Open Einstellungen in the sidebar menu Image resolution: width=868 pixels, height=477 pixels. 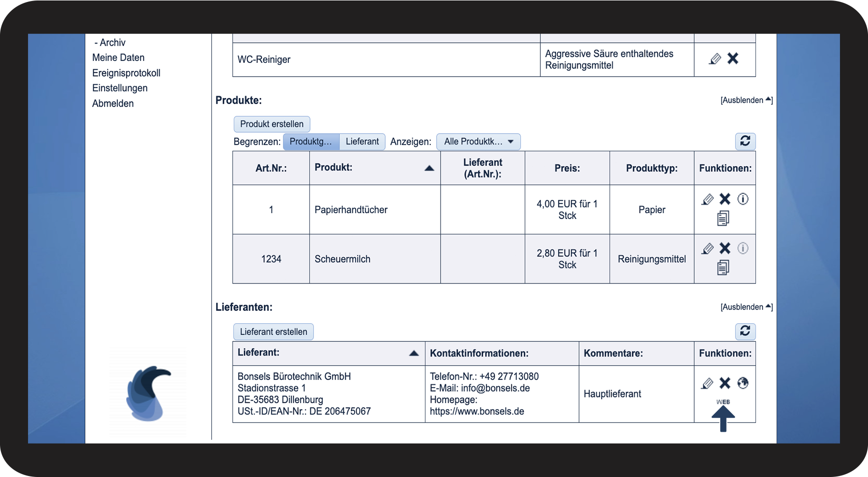(120, 88)
